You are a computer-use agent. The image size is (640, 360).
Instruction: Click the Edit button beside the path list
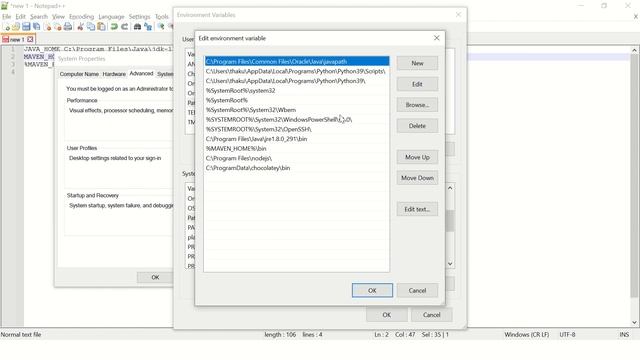[417, 84]
